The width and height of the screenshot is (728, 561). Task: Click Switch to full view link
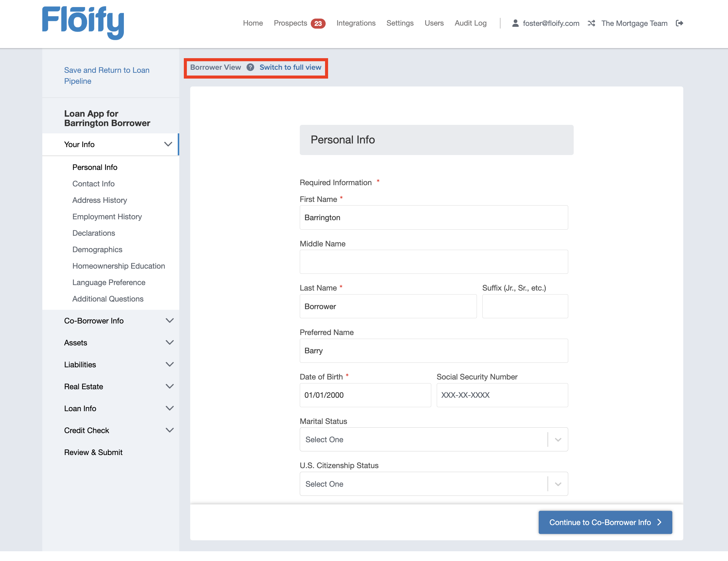coord(290,67)
